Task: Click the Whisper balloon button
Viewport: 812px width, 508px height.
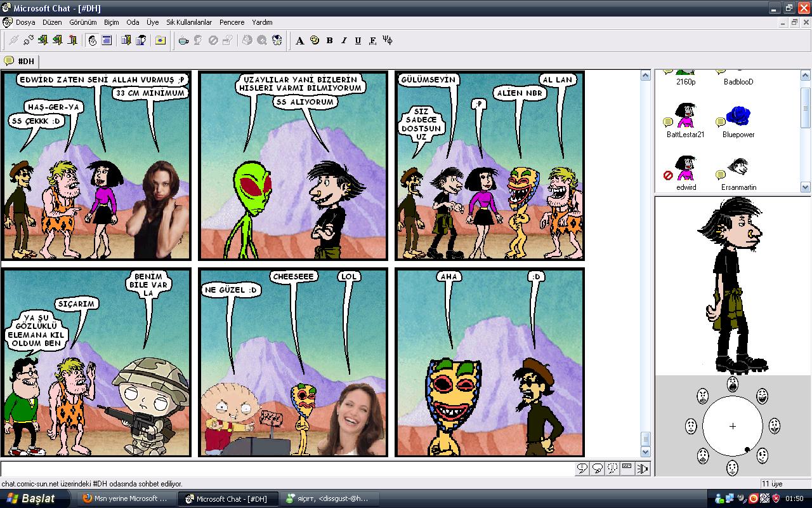Action: (x=612, y=469)
